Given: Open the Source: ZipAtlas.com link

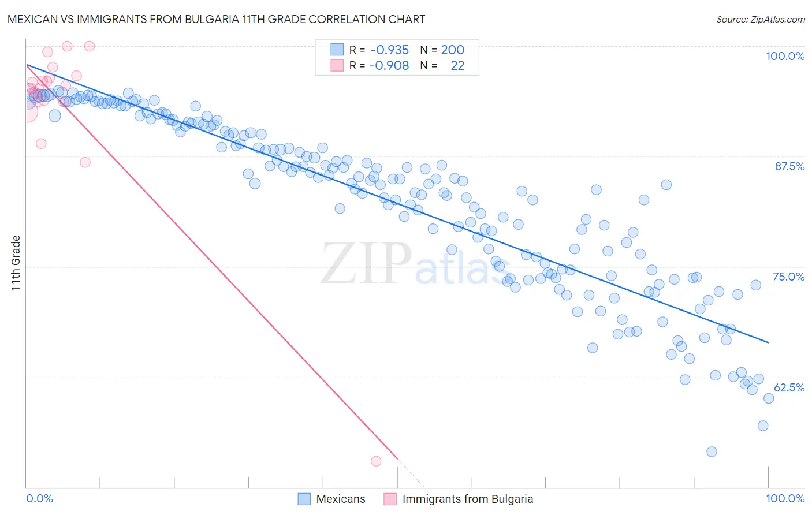Looking at the screenshot, I should 761,19.
